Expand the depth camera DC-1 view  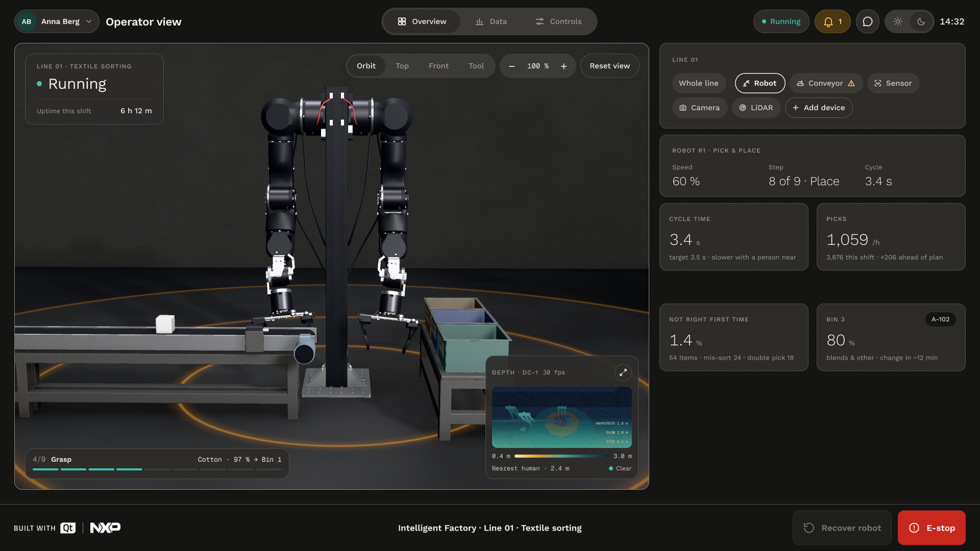click(x=623, y=372)
